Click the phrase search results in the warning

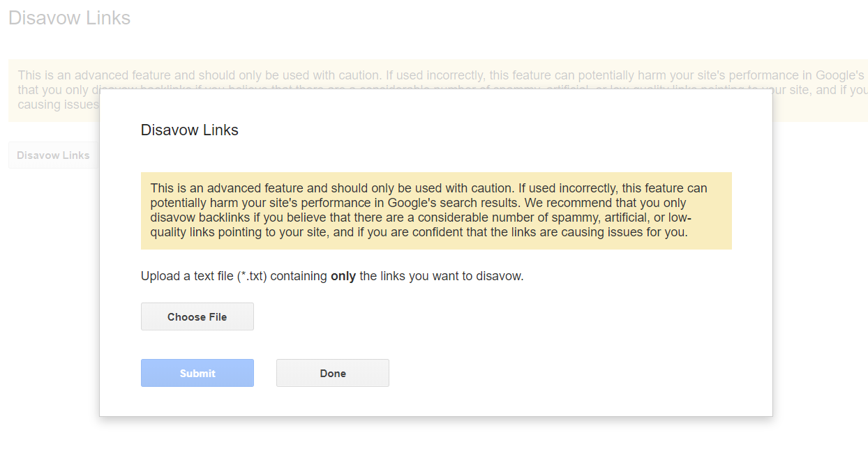tap(475, 202)
